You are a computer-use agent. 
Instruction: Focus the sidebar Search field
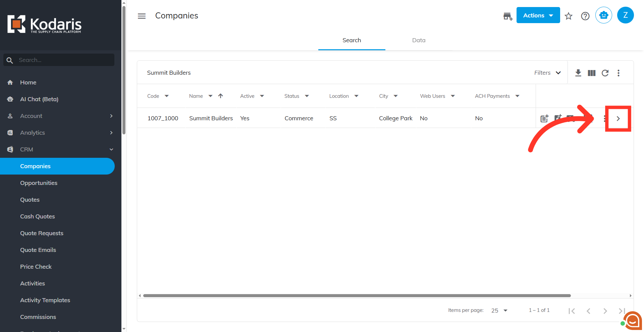(x=59, y=60)
